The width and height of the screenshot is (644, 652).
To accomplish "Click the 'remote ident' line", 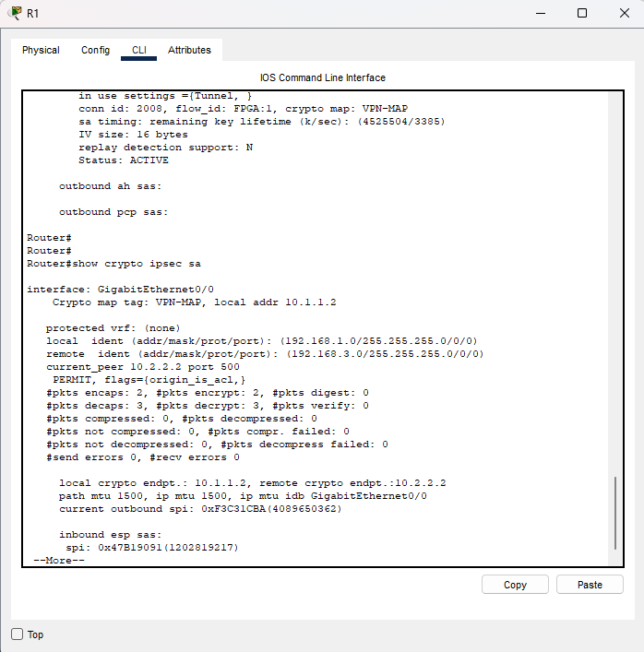I will coord(265,354).
